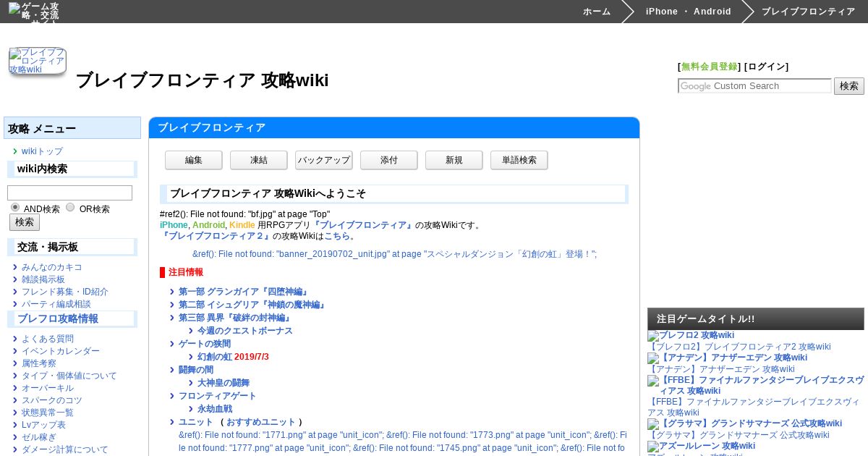This screenshot has width=868, height=456.
Task: Open ゲートの狭間 link
Action: pos(205,344)
